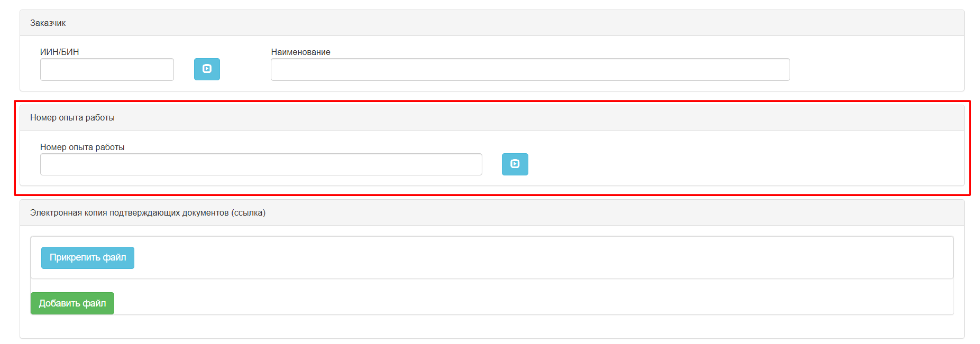The image size is (980, 344).
Task: Click the lookup icon beside ИИН/БИН field
Action: [207, 69]
